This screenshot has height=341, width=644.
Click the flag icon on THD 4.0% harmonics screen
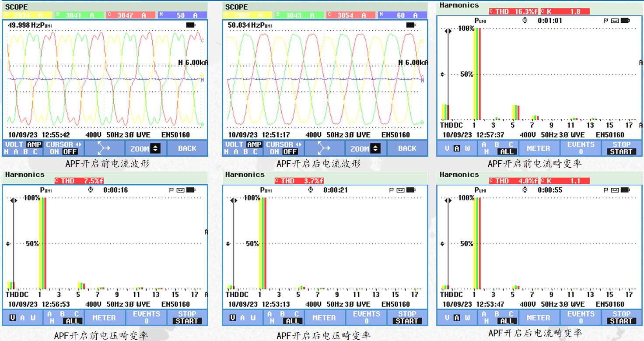606,190
